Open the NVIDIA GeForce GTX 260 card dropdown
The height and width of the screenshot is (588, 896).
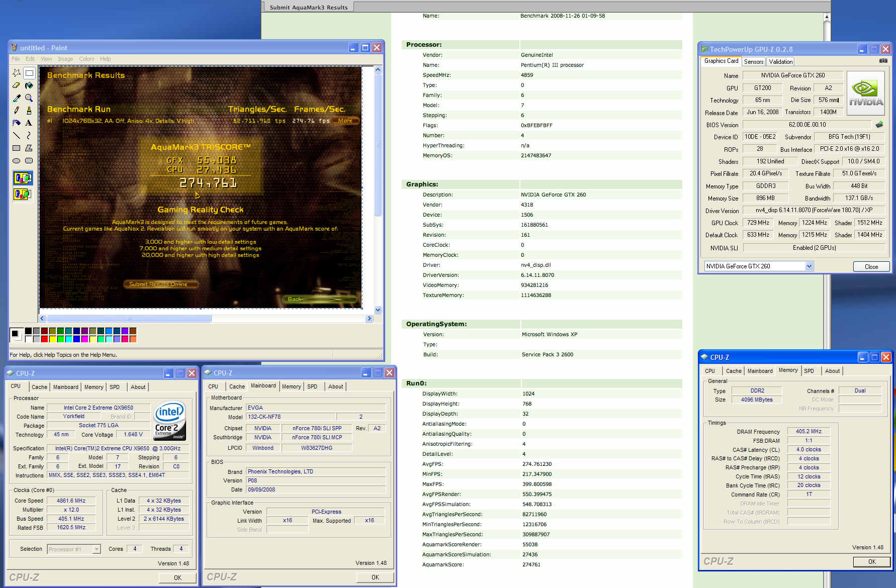click(809, 266)
